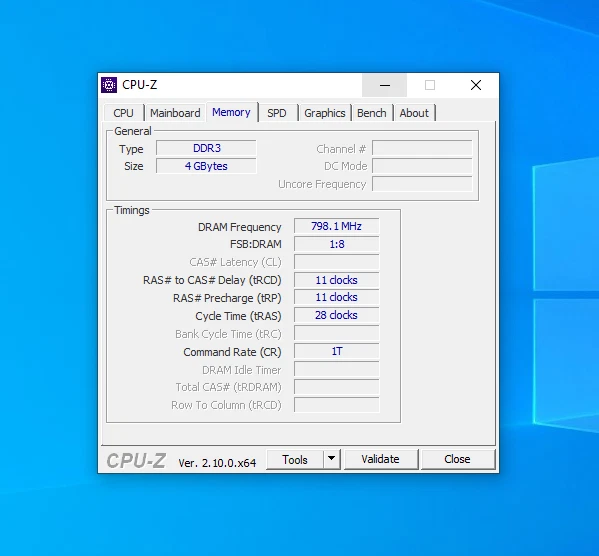The height and width of the screenshot is (556, 599).
Task: Switch to the Bench tab
Action: pyautogui.click(x=372, y=113)
